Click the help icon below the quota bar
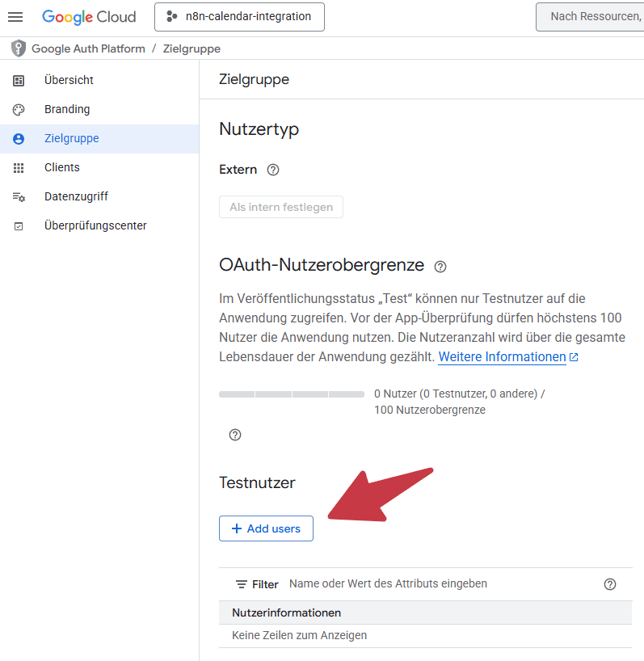 point(235,435)
